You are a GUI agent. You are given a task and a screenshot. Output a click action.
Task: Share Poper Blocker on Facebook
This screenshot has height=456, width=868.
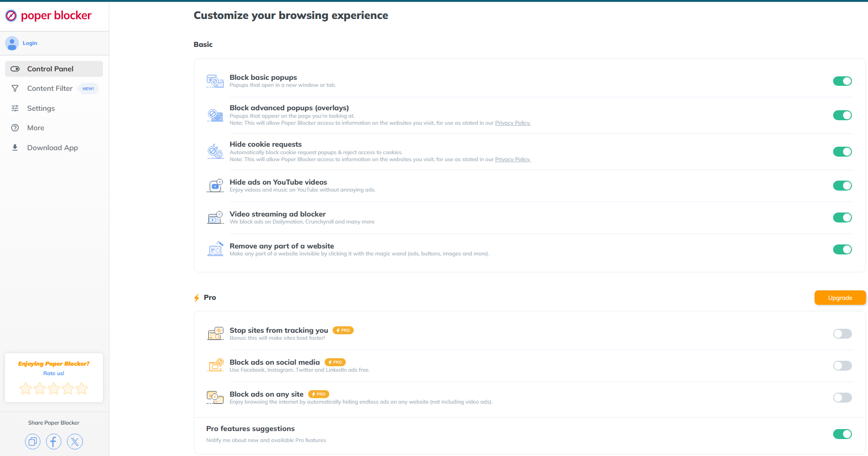(x=53, y=442)
